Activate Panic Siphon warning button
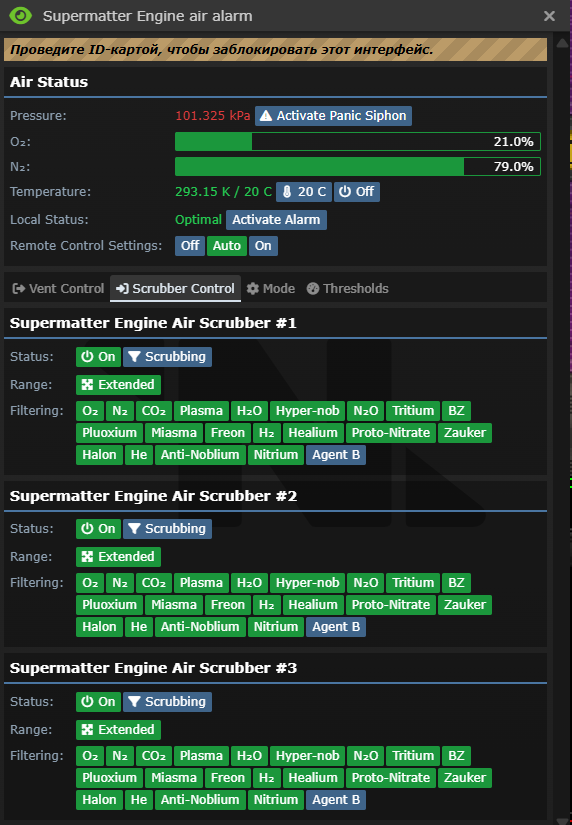 [334, 116]
